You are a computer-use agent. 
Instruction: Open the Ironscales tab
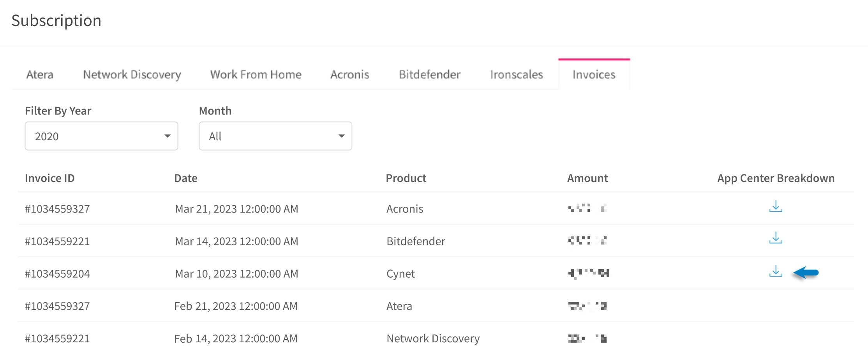click(x=517, y=74)
